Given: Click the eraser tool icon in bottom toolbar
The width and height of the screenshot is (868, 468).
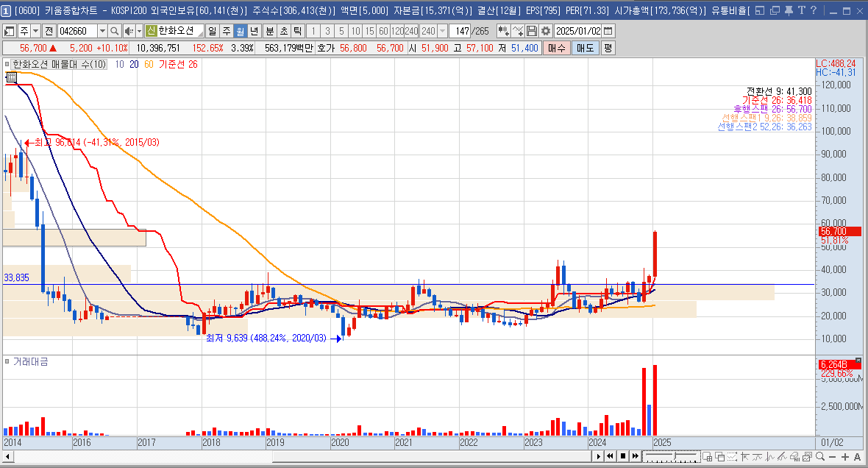Looking at the screenshot, I should tap(795, 456).
